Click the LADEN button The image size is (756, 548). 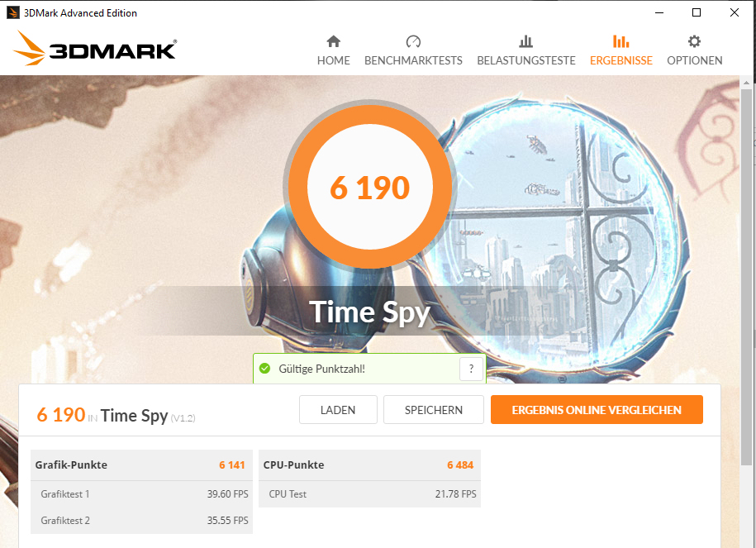pos(338,410)
